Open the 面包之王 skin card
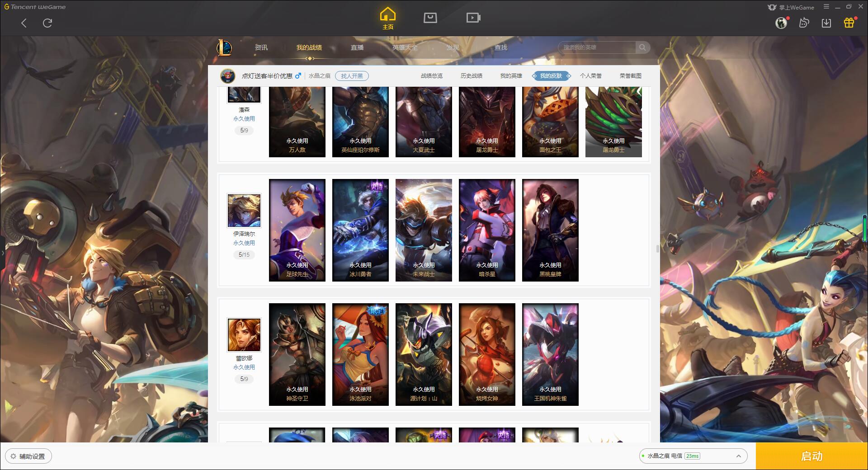Viewport: 868px width, 470px height. pos(550,122)
